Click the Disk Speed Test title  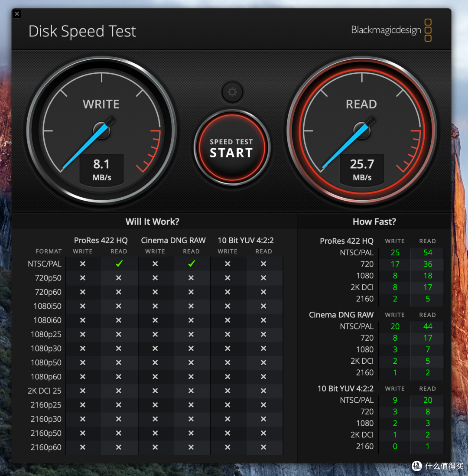pyautogui.click(x=82, y=31)
